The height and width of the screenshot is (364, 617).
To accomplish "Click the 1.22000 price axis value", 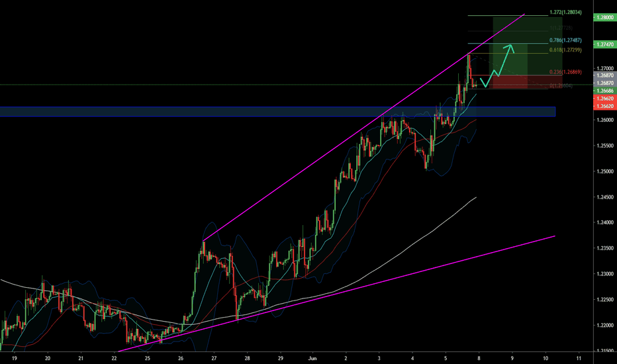I will 605,326.
